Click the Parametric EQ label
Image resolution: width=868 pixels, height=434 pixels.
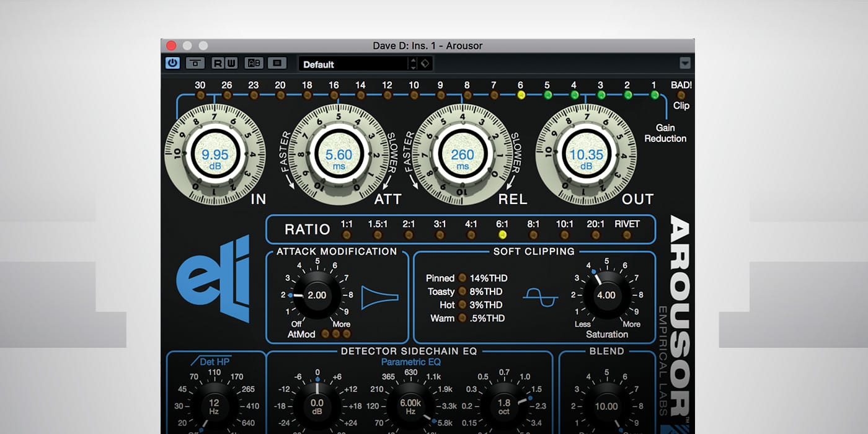pyautogui.click(x=411, y=362)
